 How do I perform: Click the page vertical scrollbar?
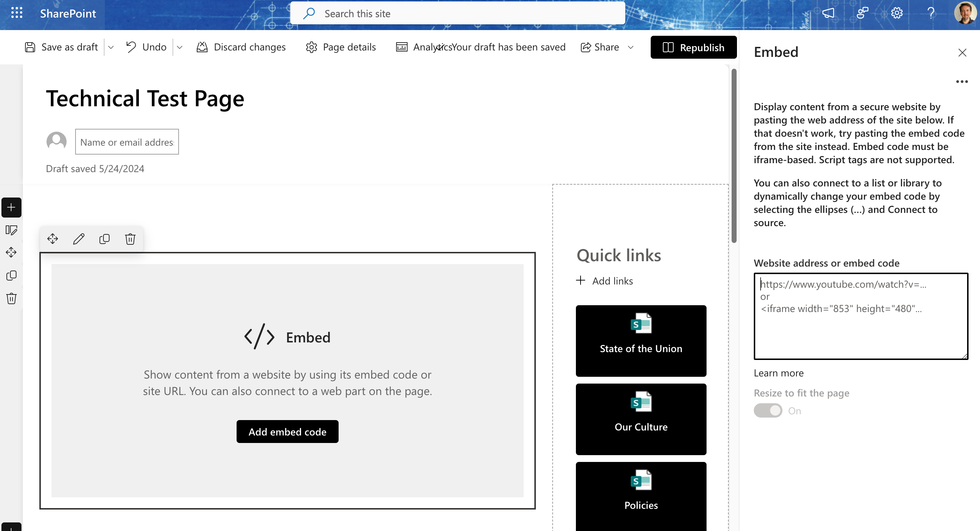click(x=733, y=156)
